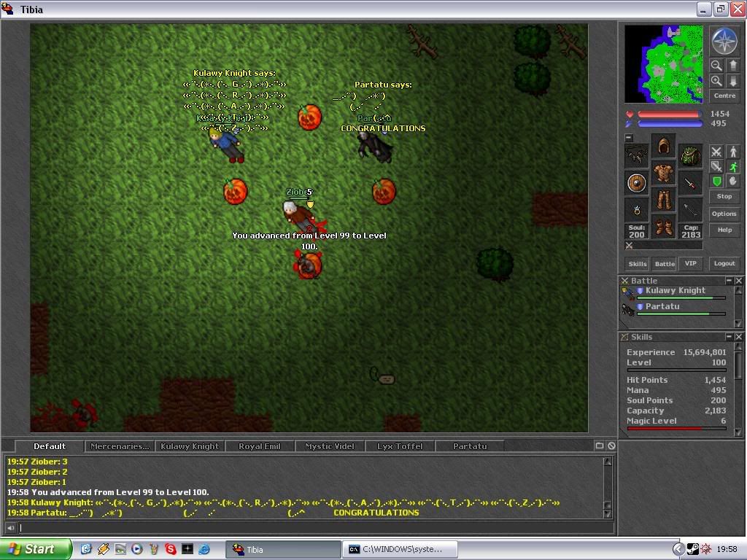747x560 pixels.
Task: Click the ignore list icon right of the chat tabs
Action: click(611, 446)
